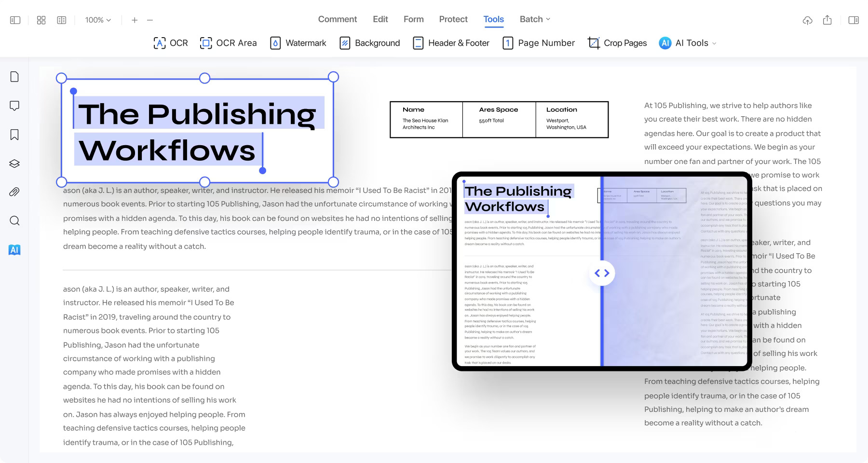Expand the Batch dropdown menu
The width and height of the screenshot is (868, 463).
coord(535,19)
